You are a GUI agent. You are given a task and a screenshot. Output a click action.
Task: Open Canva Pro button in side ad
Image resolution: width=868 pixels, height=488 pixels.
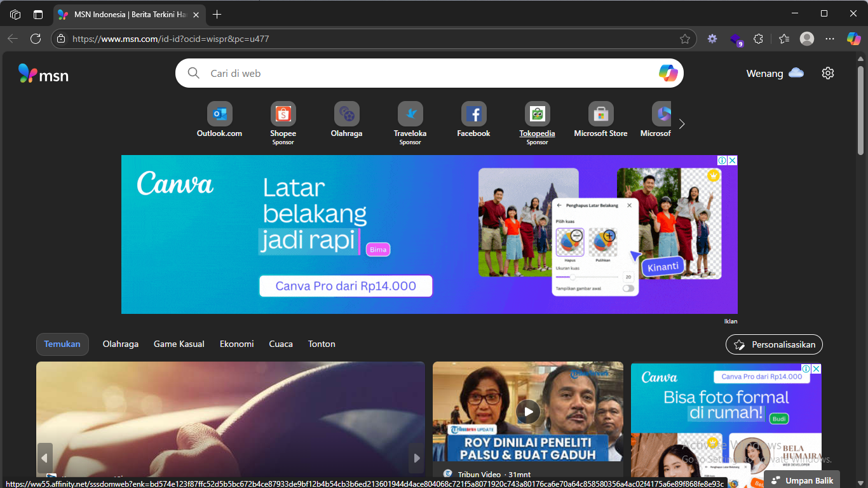click(x=761, y=377)
